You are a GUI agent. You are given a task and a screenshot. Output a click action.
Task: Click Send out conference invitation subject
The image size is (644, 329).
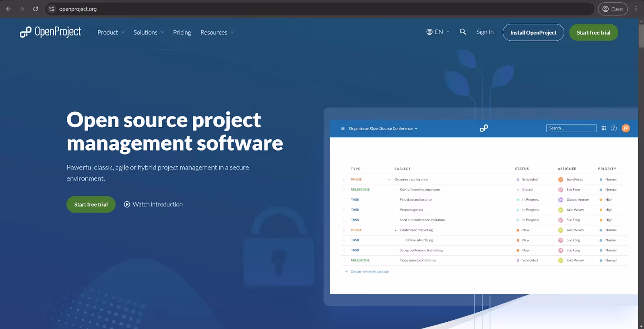422,220
